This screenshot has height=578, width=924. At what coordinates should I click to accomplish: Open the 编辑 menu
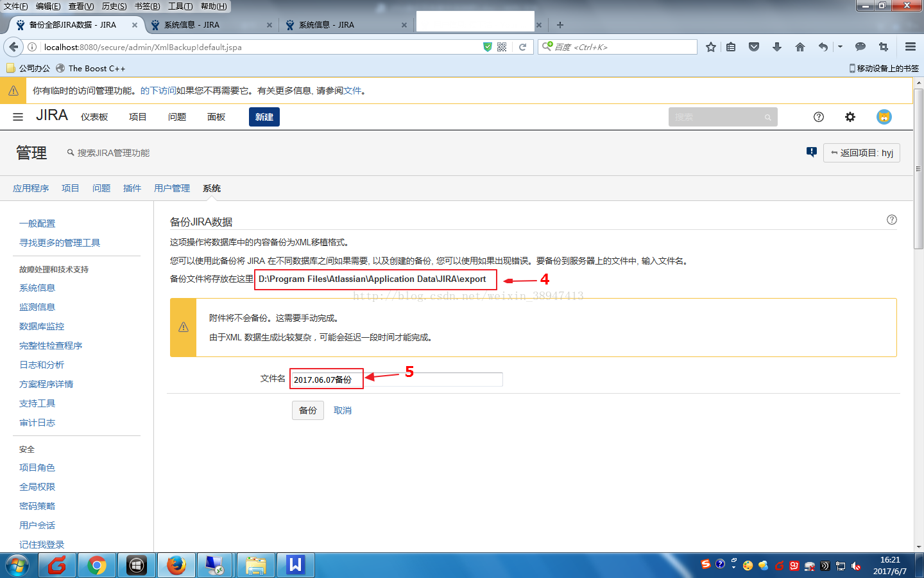point(48,6)
